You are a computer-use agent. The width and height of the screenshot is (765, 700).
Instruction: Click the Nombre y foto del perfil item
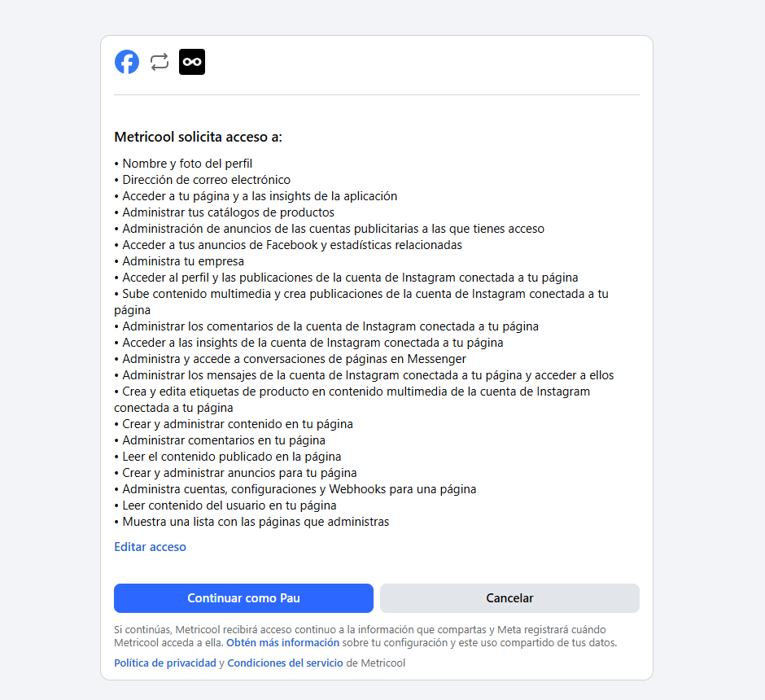tap(183, 164)
